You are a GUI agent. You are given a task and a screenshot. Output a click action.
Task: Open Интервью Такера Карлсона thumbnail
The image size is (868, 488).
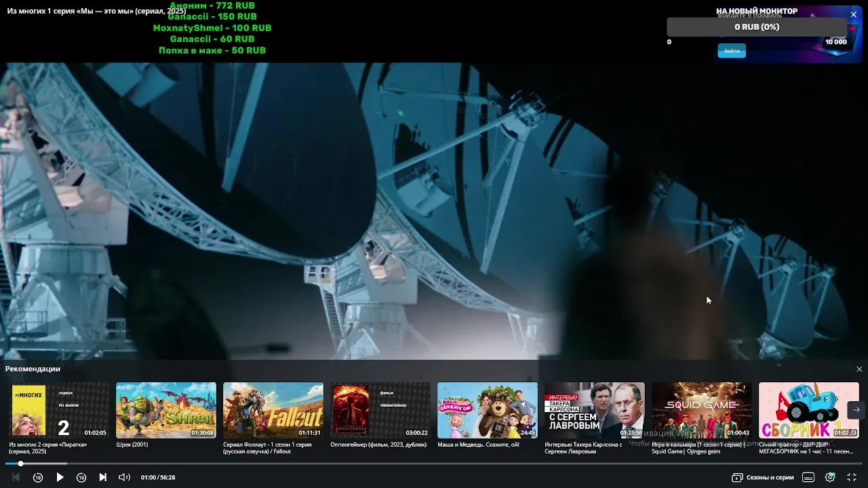(595, 410)
